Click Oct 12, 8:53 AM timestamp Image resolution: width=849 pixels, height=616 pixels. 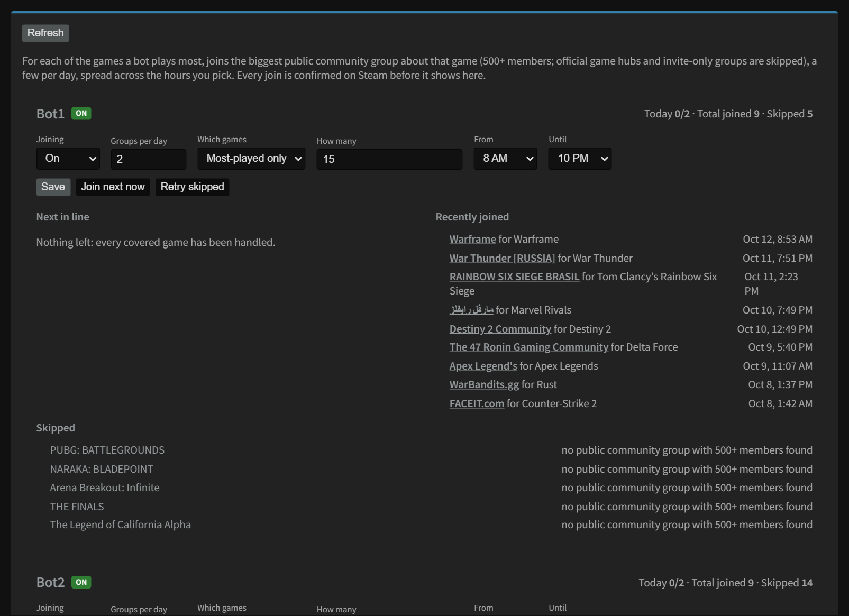coord(778,239)
